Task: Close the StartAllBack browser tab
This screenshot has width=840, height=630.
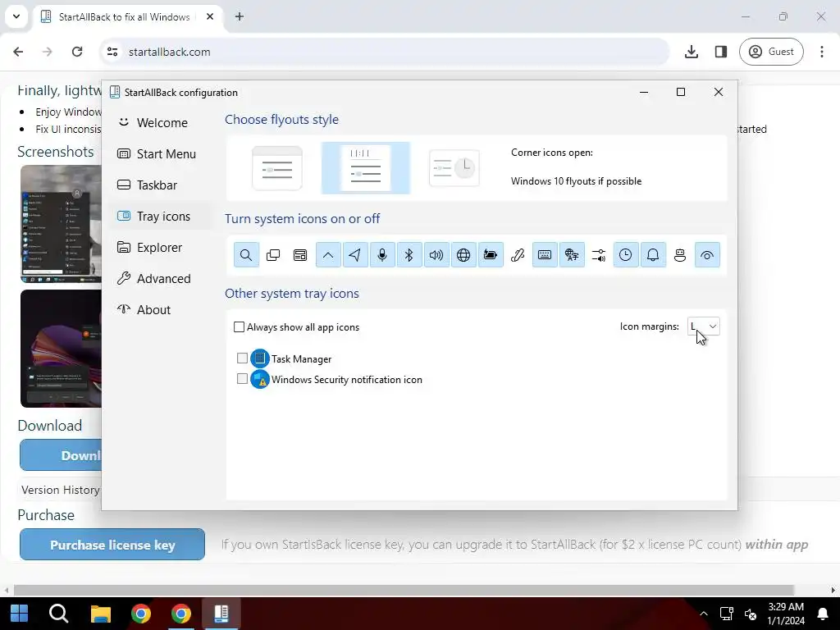Action: [x=210, y=16]
